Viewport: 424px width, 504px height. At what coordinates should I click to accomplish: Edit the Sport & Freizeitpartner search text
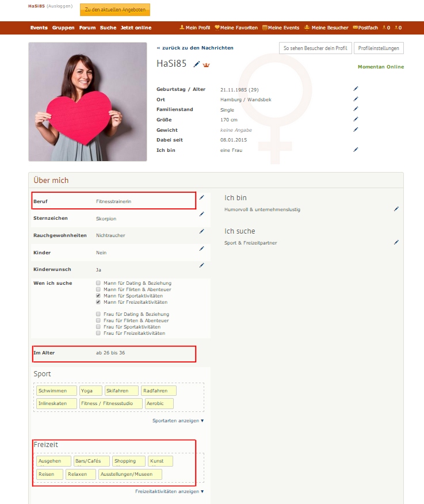pyautogui.click(x=396, y=242)
